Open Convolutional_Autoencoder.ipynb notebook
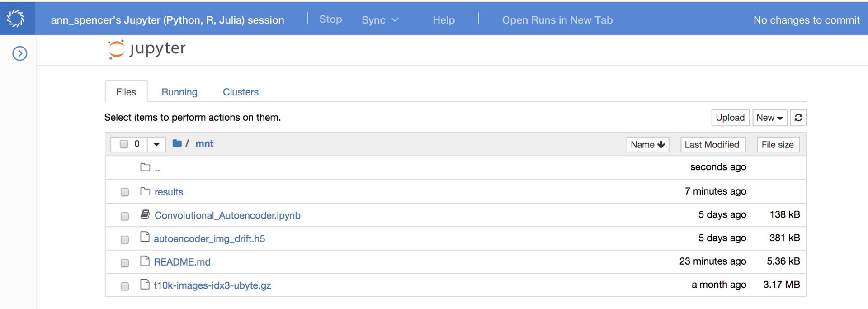The image size is (868, 309). coord(227,215)
